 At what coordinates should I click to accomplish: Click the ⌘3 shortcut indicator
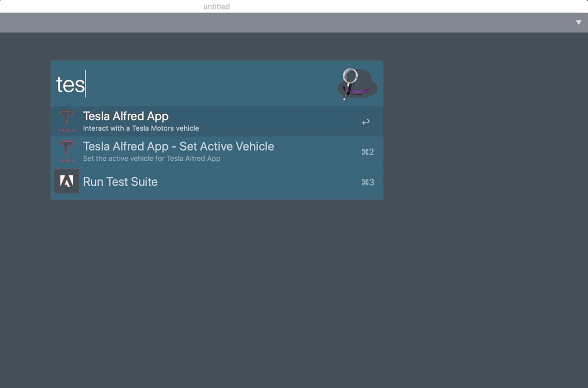(x=367, y=182)
